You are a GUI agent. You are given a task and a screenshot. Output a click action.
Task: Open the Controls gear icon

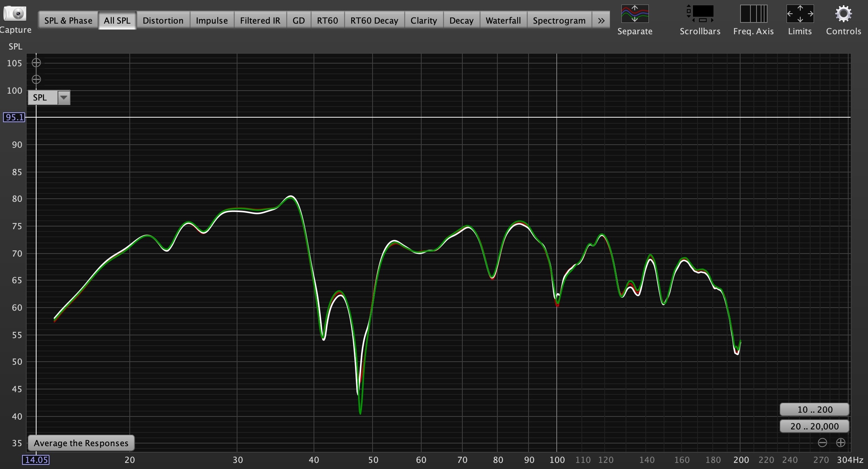point(843,14)
